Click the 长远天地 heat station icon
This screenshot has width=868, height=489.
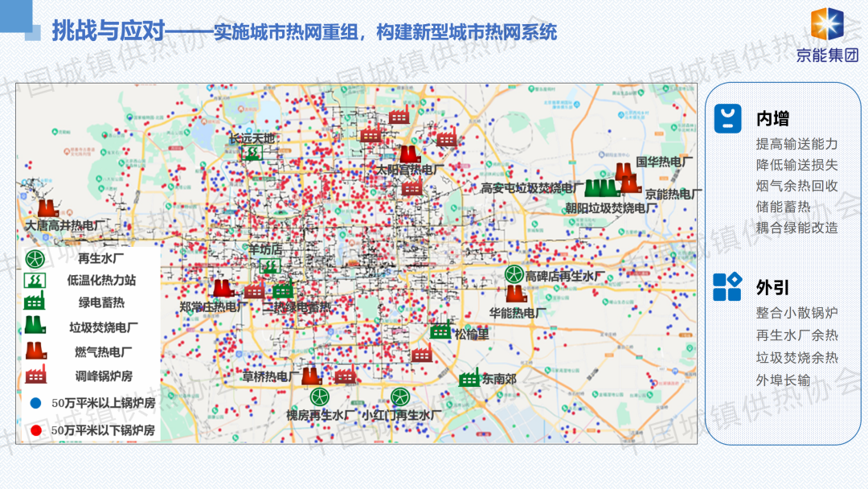(x=252, y=152)
